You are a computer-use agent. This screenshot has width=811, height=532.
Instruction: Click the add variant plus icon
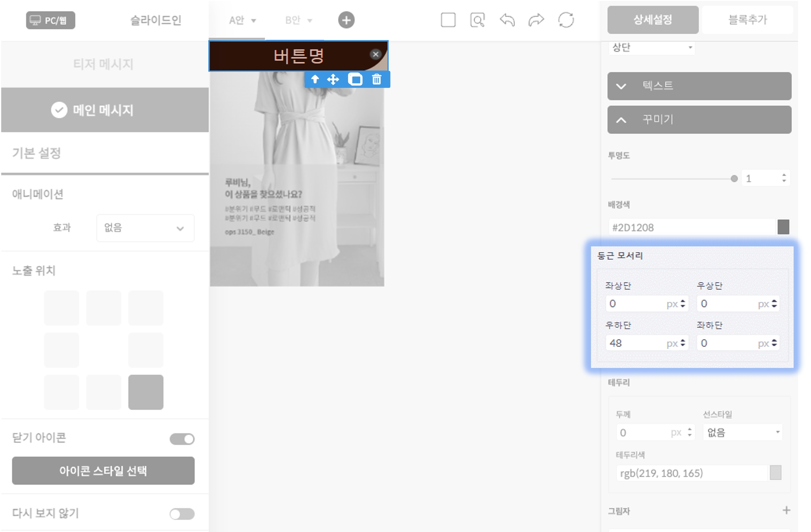[346, 20]
